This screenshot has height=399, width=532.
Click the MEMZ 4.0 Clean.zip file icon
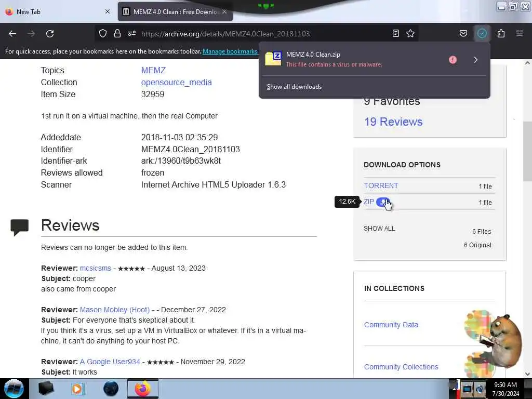[273, 59]
